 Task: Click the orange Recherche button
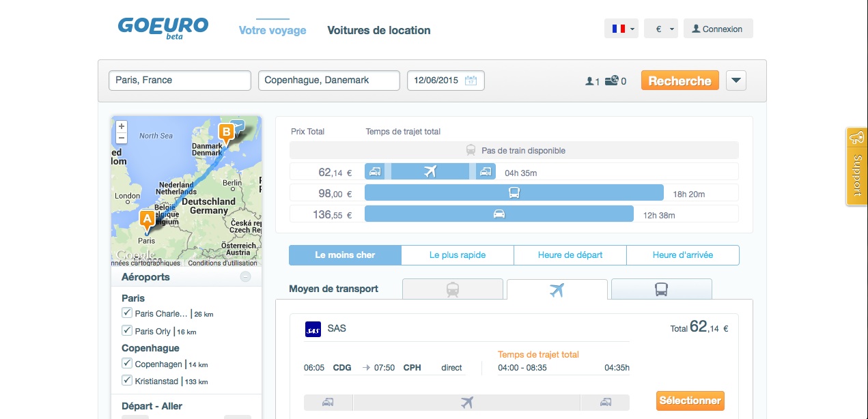[680, 81]
